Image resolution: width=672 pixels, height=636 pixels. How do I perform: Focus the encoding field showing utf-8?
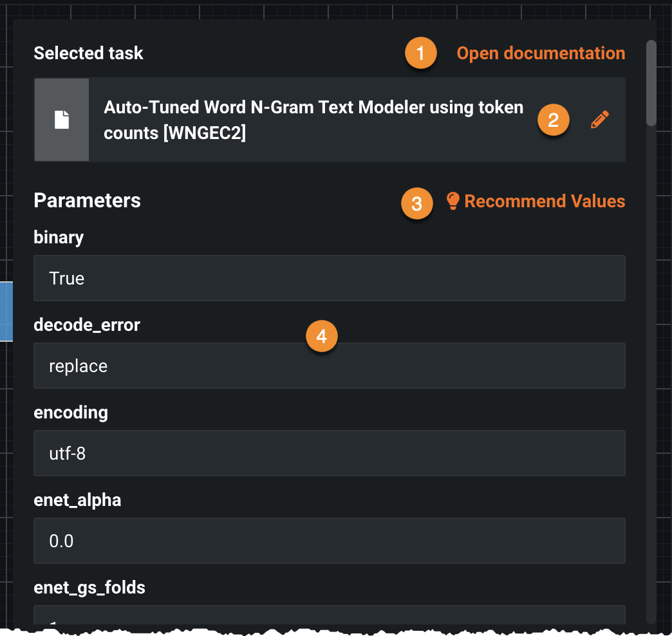click(329, 453)
